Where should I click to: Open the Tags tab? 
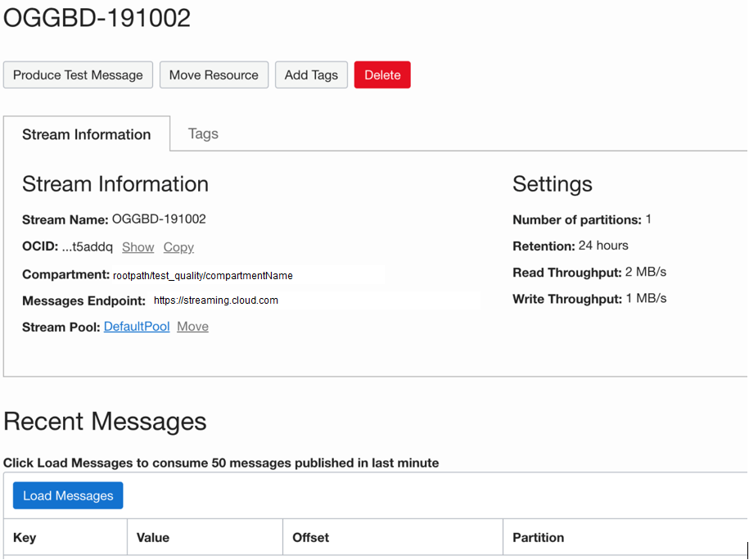tap(203, 133)
